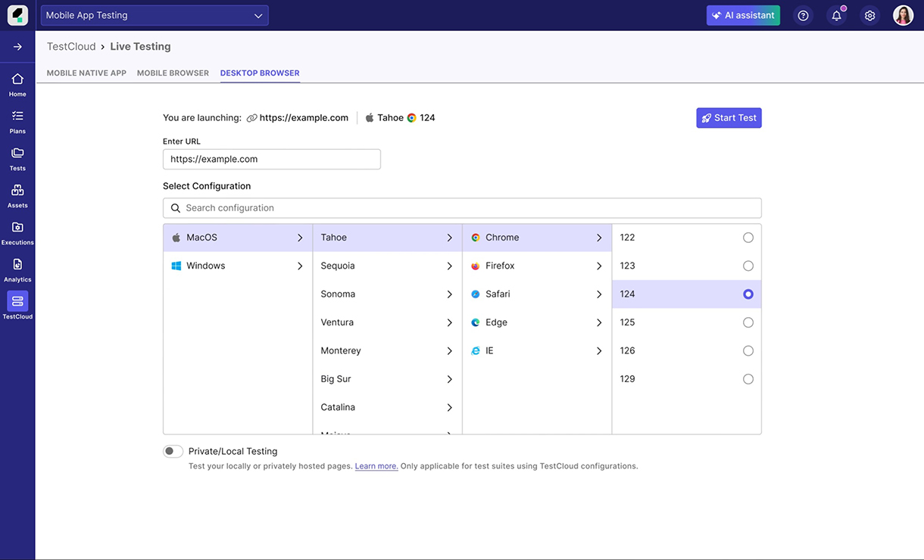Click the Start Test button
This screenshot has width=924, height=560.
point(729,118)
